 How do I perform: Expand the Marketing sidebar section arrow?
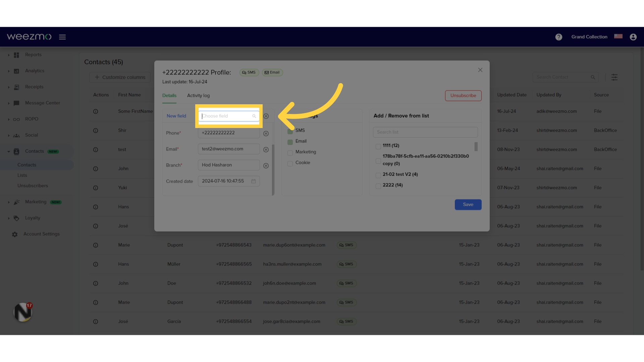9,202
